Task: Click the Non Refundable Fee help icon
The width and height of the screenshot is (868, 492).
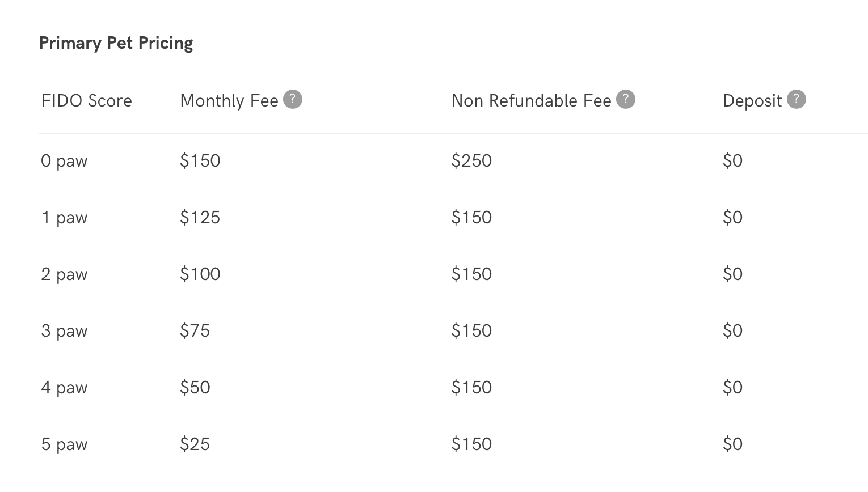Action: point(626,99)
